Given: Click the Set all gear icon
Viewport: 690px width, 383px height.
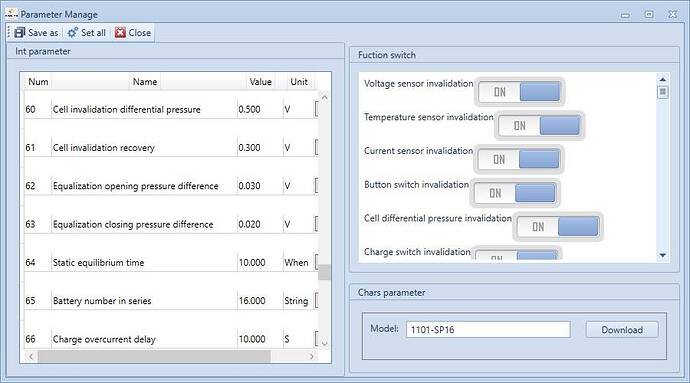Looking at the screenshot, I should 73,33.
